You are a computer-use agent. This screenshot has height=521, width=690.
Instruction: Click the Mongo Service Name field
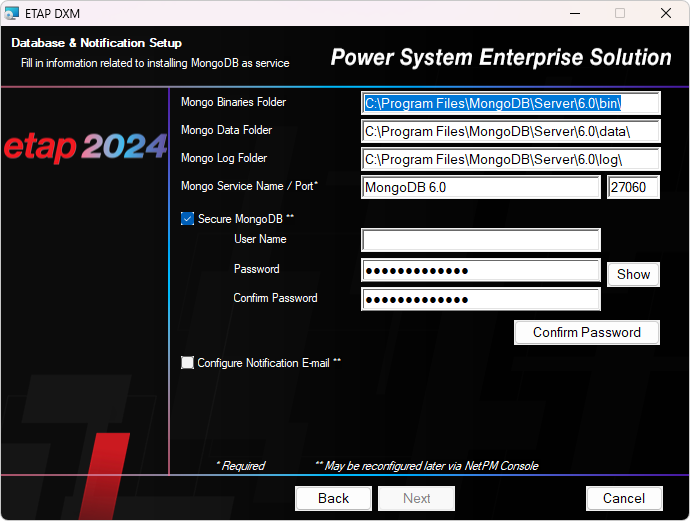click(x=481, y=187)
